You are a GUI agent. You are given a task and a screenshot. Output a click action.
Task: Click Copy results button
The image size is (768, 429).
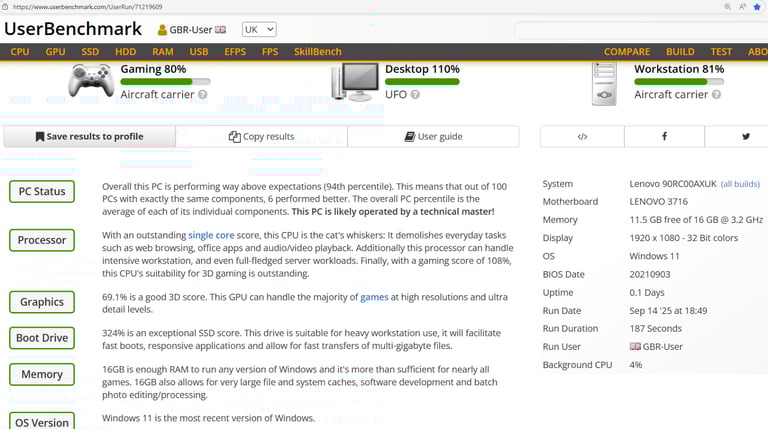pos(262,137)
